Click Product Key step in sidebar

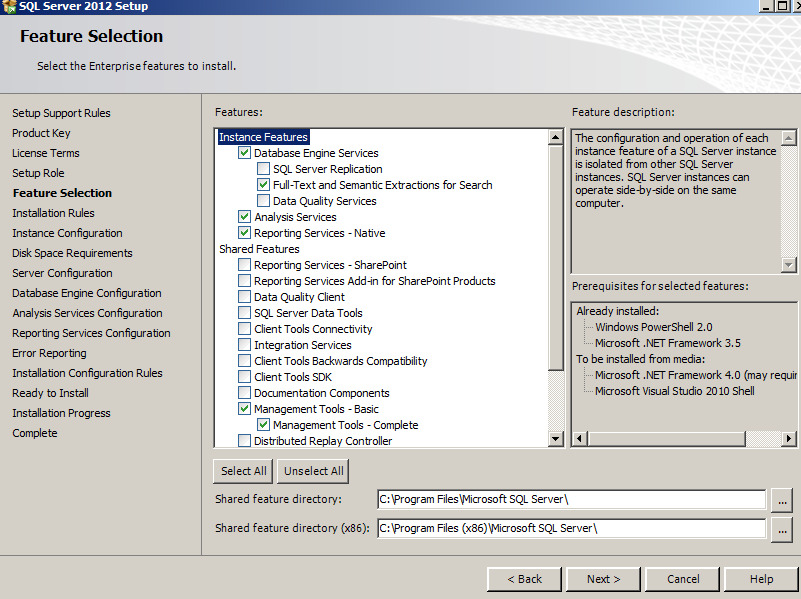click(41, 133)
